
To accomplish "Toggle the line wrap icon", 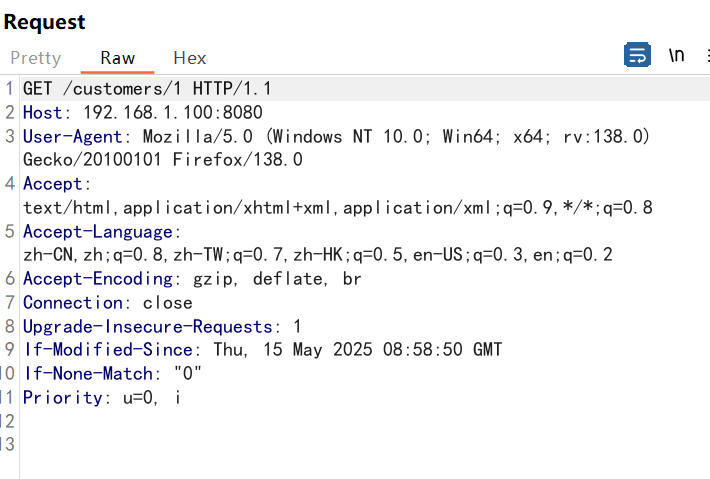I will pyautogui.click(x=637, y=55).
